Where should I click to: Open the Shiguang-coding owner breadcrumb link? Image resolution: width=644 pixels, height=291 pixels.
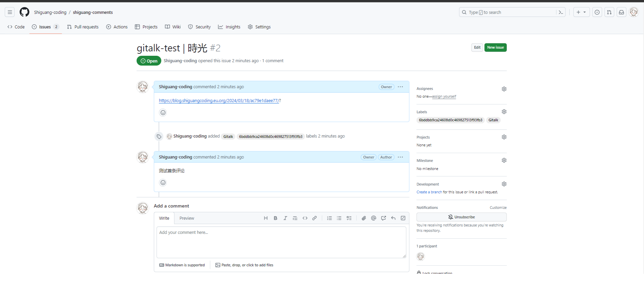tap(50, 13)
